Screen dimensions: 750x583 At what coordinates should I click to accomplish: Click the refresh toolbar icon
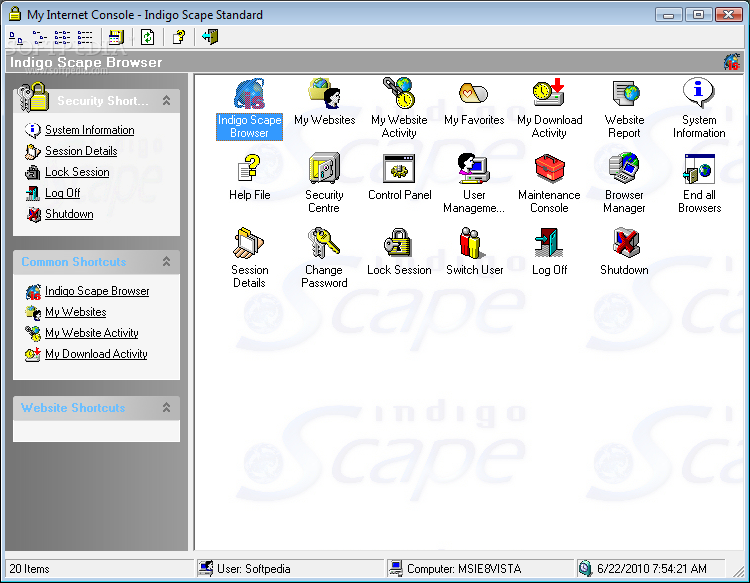147,37
